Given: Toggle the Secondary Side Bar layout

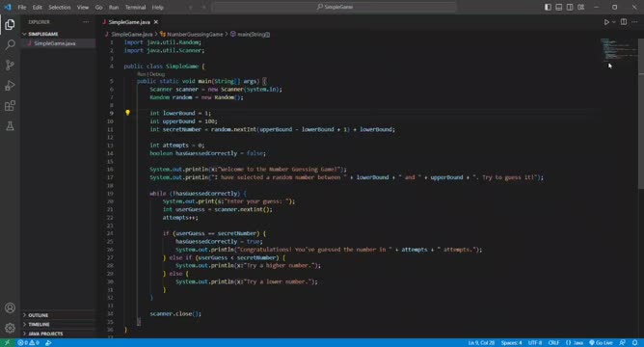Looking at the screenshot, I should [570, 7].
